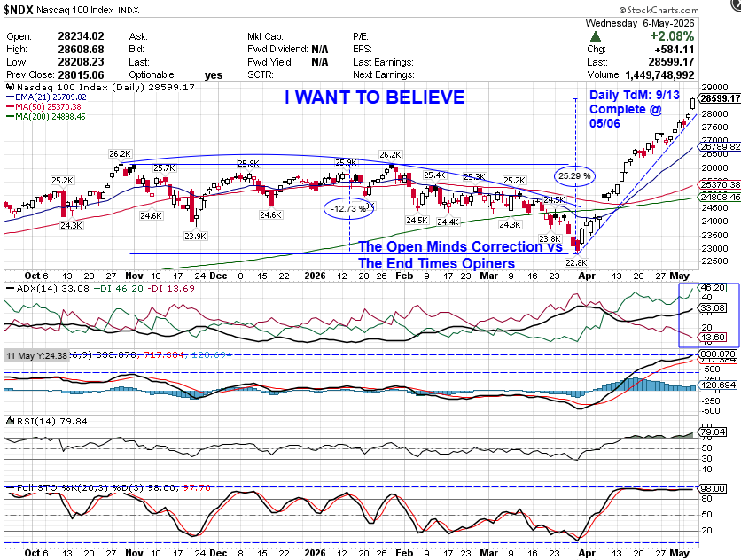Click the 28599.17 price axis marker

(719, 98)
